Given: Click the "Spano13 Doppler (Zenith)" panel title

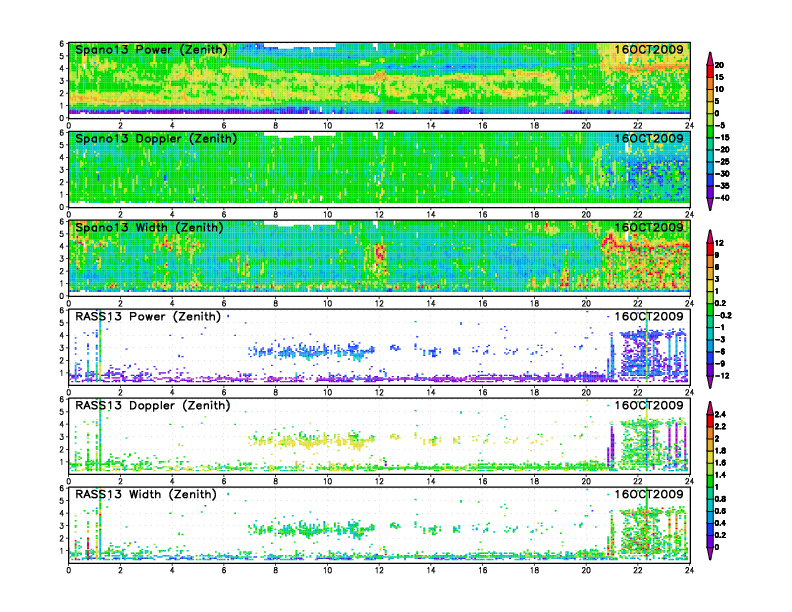Looking at the screenshot, I should point(156,139).
